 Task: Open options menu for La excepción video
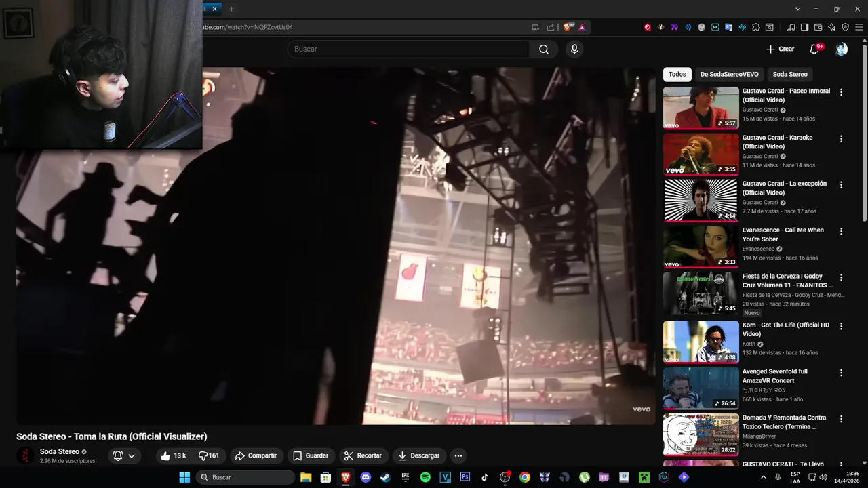842,185
